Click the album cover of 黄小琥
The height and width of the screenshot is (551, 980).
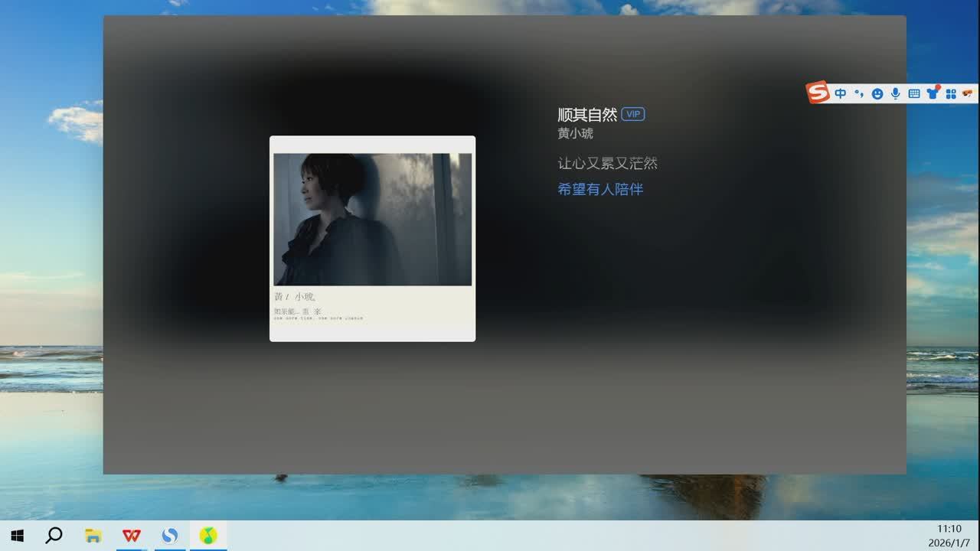pyautogui.click(x=372, y=239)
